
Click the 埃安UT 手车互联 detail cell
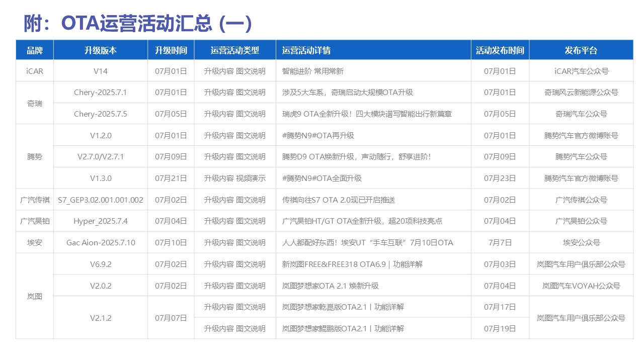pyautogui.click(x=373, y=242)
